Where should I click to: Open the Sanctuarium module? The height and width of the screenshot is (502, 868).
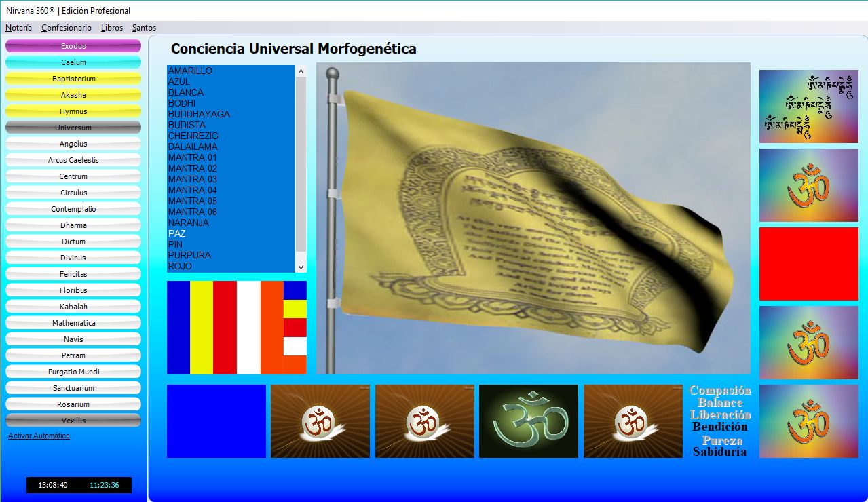click(73, 388)
